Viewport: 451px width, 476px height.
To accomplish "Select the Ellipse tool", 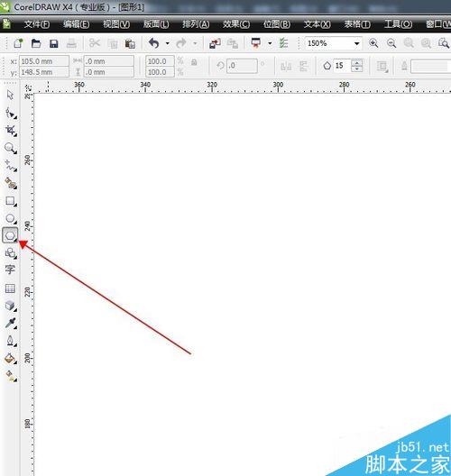I will pos(11,218).
